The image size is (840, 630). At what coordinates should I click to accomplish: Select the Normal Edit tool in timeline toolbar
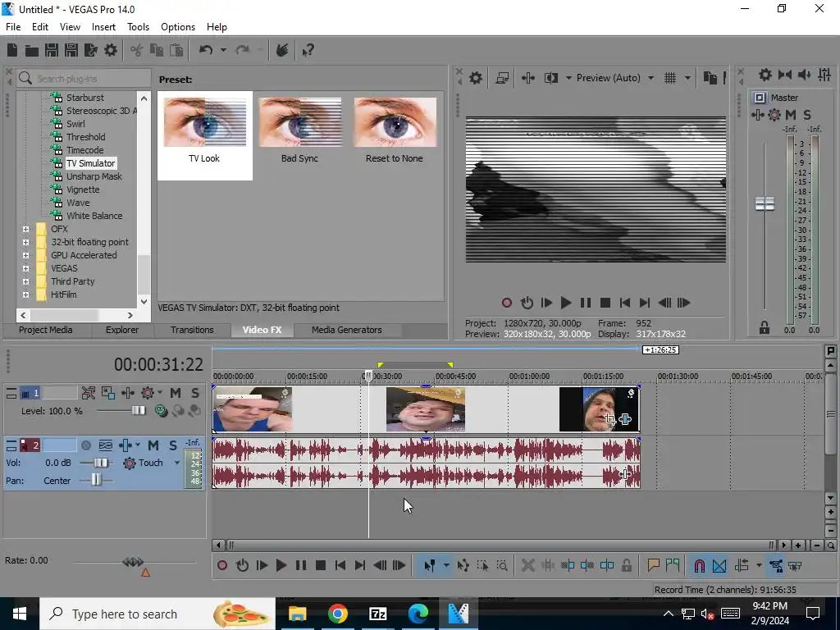coord(430,565)
